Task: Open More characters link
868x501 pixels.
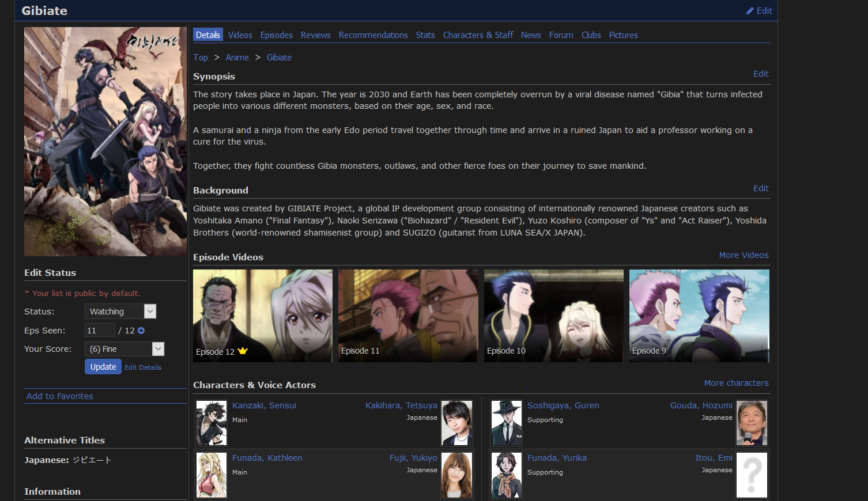Action: (x=737, y=383)
